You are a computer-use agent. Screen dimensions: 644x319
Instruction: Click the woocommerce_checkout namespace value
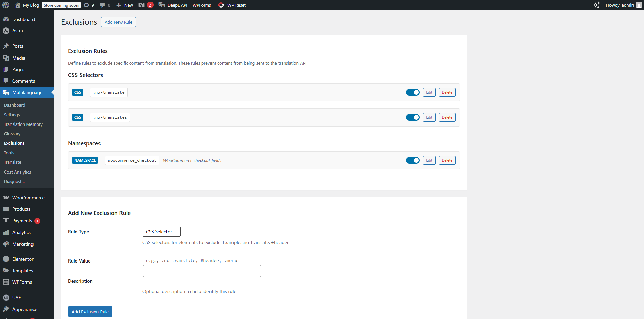[x=132, y=160]
